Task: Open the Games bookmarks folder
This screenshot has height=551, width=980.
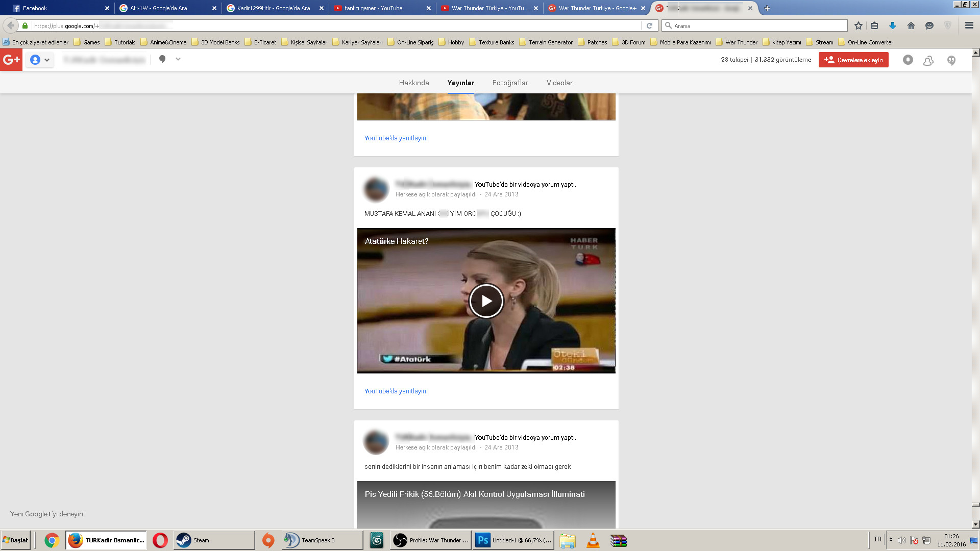Action: click(x=87, y=42)
